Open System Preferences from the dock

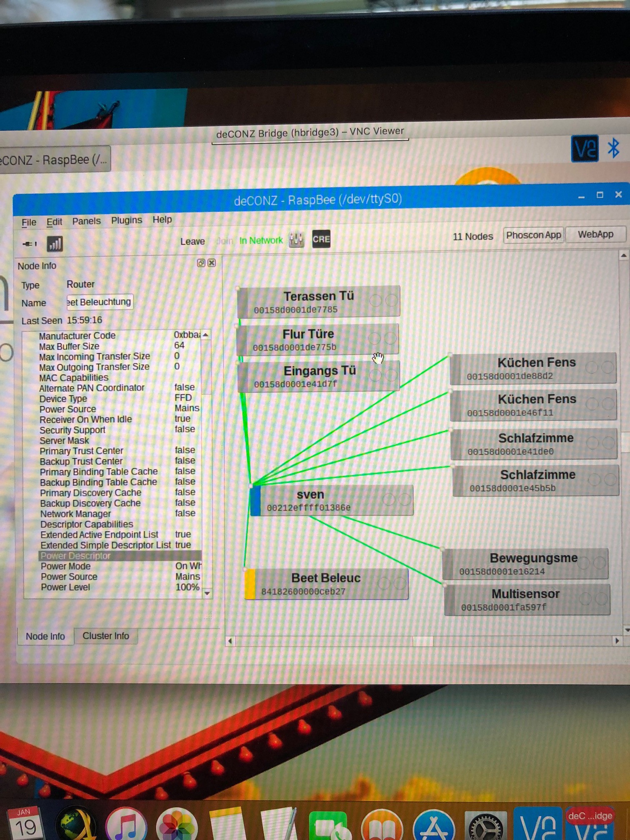[486, 826]
